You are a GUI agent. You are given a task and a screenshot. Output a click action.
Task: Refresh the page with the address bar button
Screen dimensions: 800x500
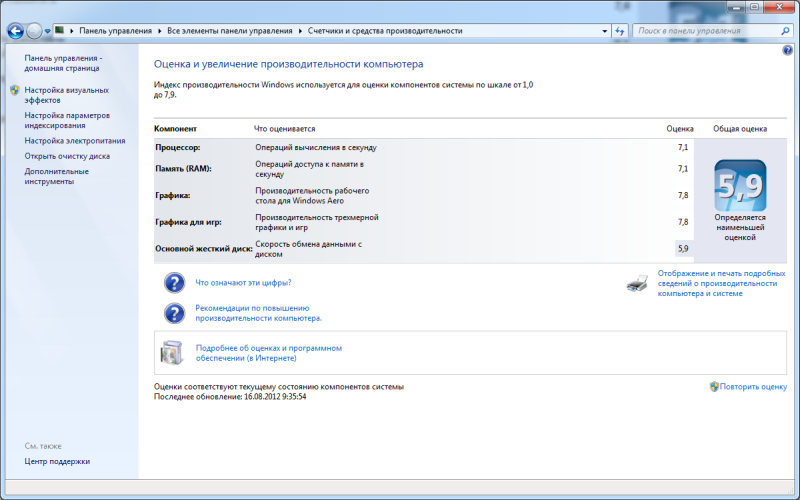point(620,31)
